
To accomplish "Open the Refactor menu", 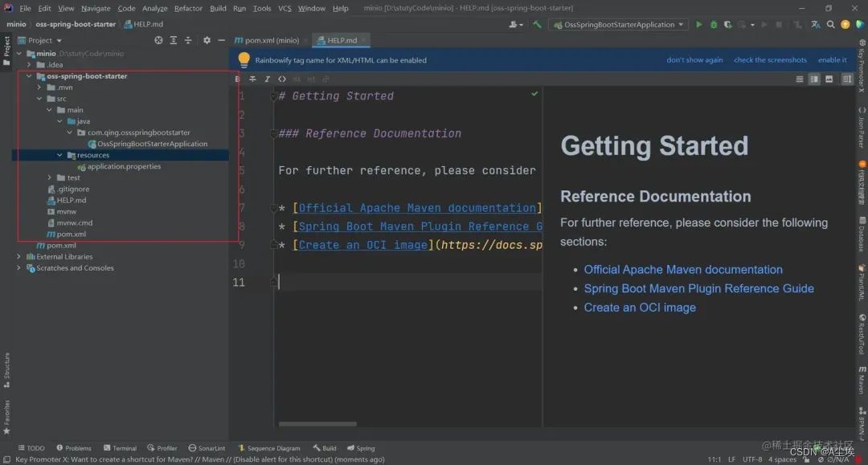I will 188,8.
